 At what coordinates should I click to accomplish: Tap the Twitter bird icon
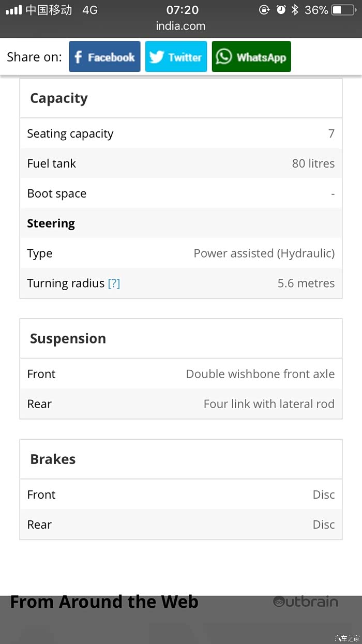(156, 57)
